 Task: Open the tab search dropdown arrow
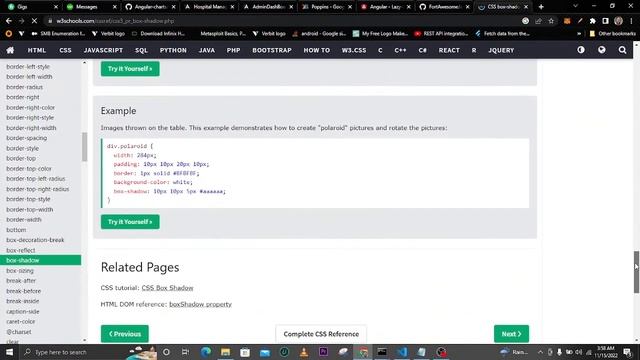575,6
